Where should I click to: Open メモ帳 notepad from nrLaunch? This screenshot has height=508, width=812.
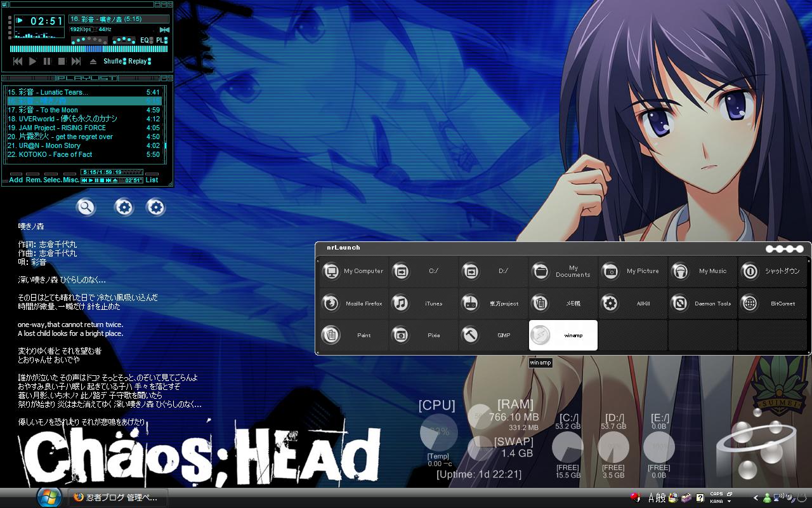pyautogui.click(x=563, y=304)
